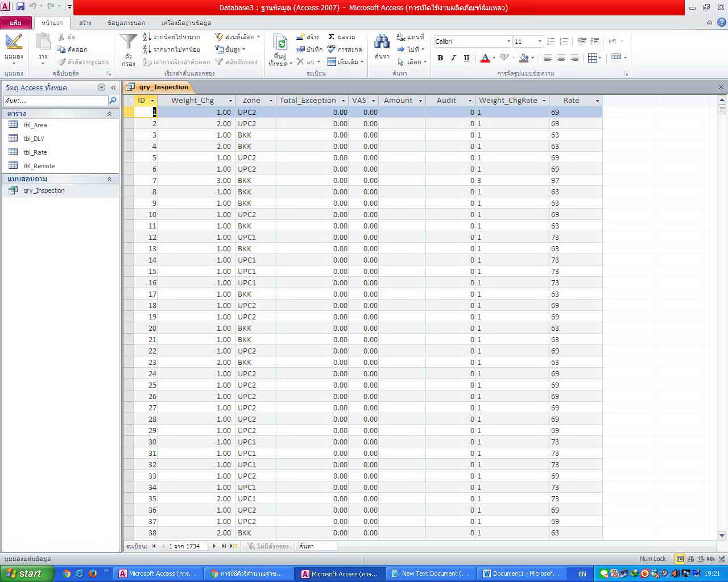This screenshot has height=582, width=728.
Task: Switch to SQL view in status bar
Action: pyautogui.click(x=711, y=559)
